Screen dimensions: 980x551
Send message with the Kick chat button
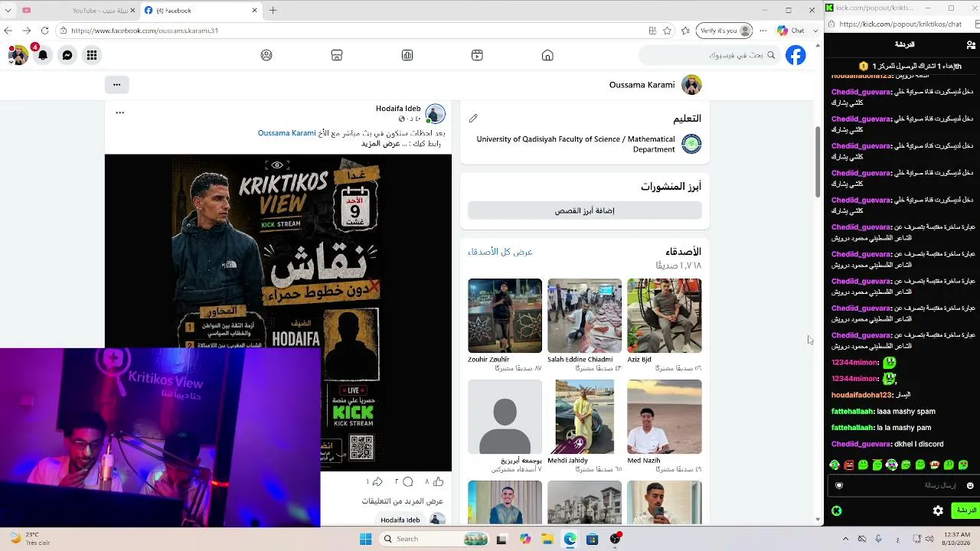[965, 510]
